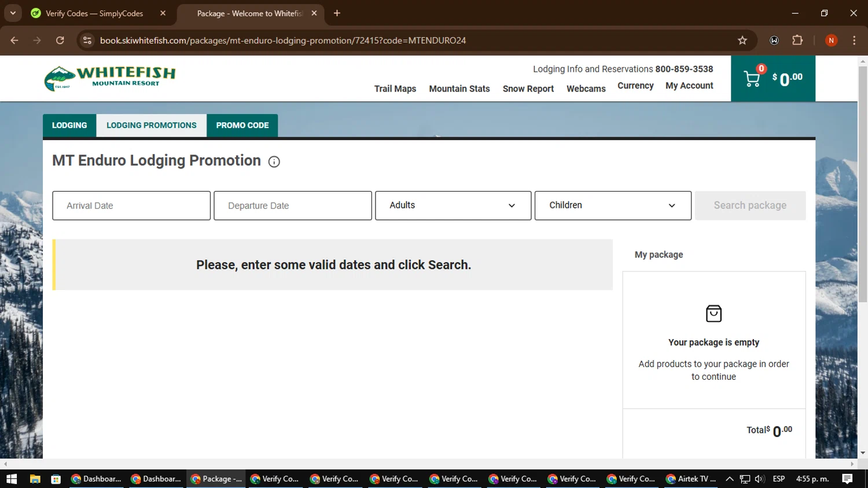Screen dimensions: 868x488
Task: Click the extension icon beside bookmark star
Action: 774,41
